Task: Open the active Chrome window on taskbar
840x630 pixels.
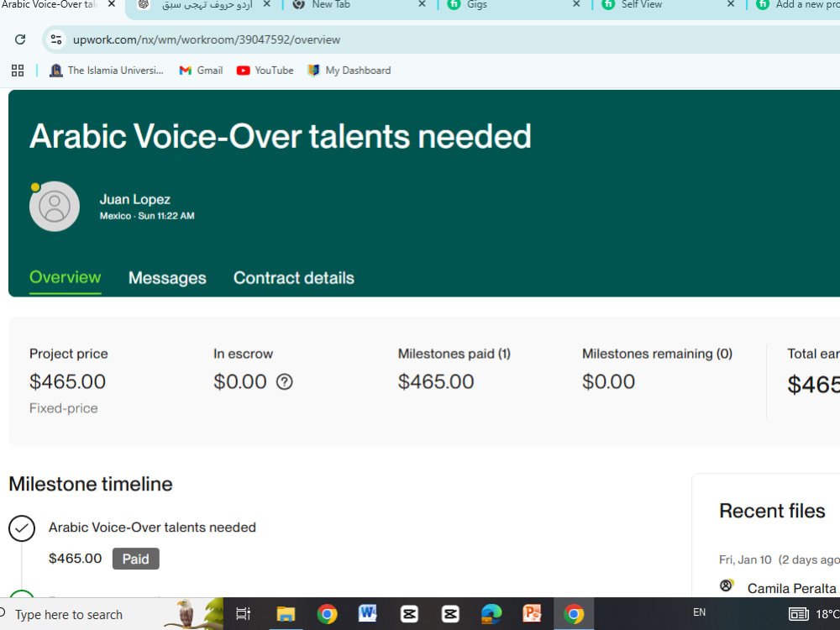Action: point(573,614)
